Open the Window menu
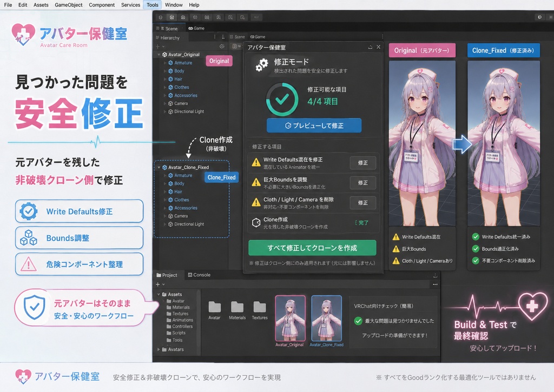 coord(174,5)
